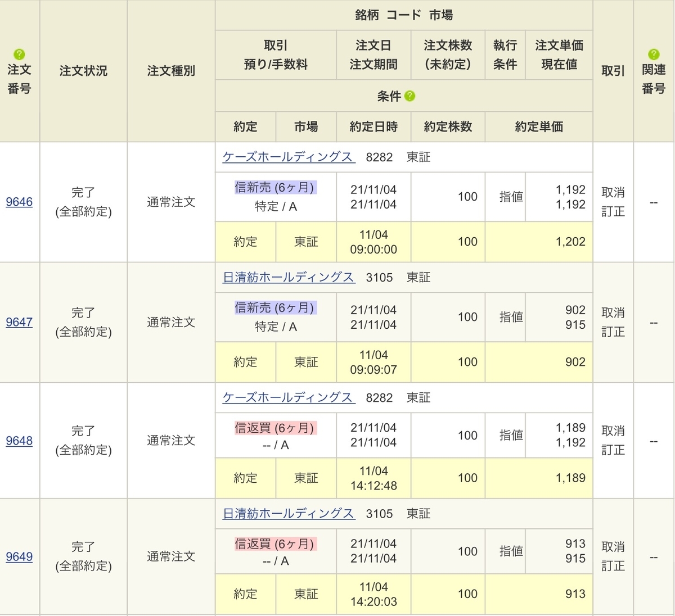Click help icon above 関連番号 header
This screenshot has width=675, height=616.
654,54
